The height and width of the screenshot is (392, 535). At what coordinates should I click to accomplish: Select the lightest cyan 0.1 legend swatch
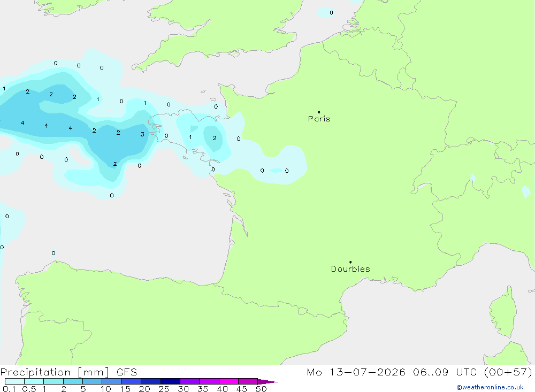tap(14, 381)
